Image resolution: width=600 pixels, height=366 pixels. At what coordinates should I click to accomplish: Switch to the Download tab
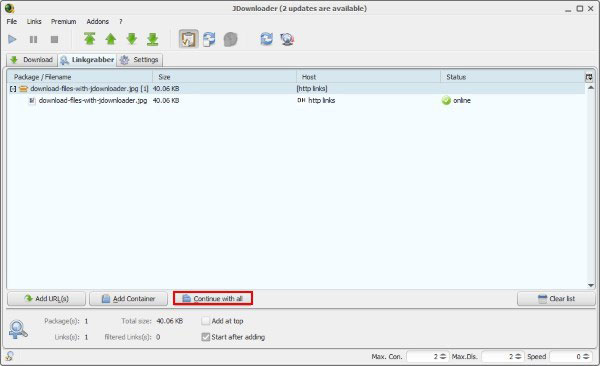click(x=32, y=60)
